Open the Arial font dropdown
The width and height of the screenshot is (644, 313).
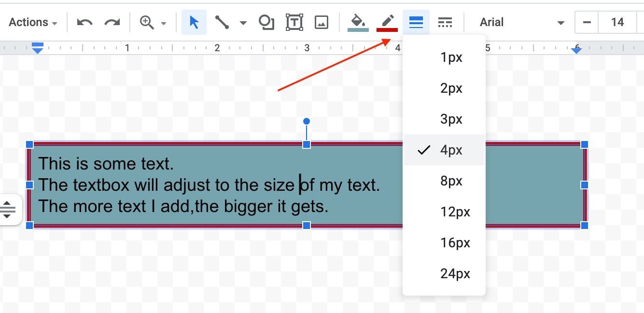[521, 23]
